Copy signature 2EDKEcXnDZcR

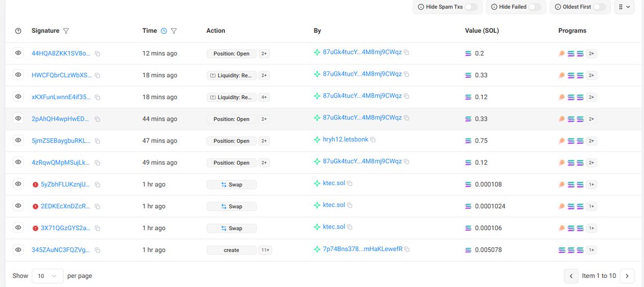[98, 207]
